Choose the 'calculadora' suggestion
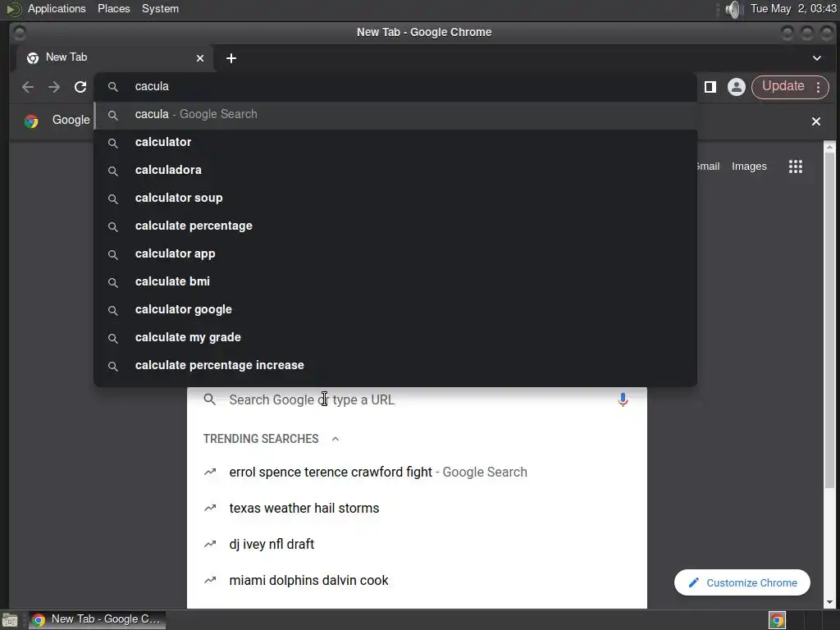The width and height of the screenshot is (840, 630). click(396, 170)
